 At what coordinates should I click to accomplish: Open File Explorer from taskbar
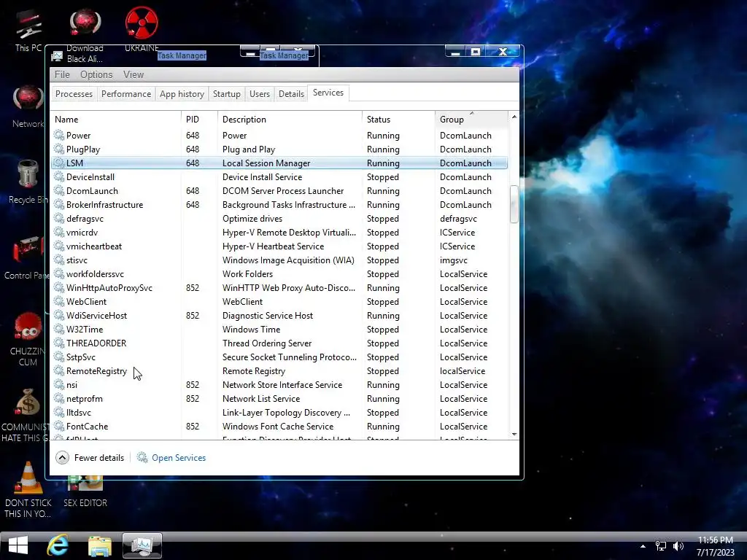100,545
